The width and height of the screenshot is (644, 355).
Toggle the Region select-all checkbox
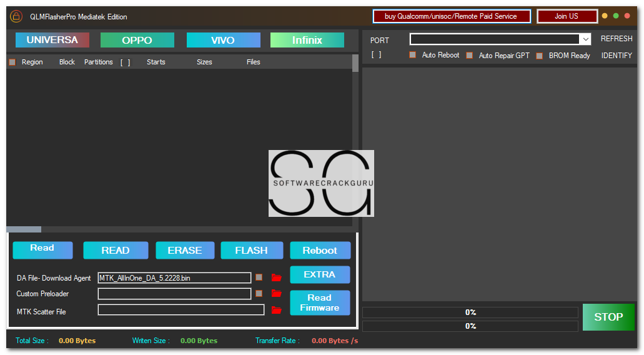(12, 62)
